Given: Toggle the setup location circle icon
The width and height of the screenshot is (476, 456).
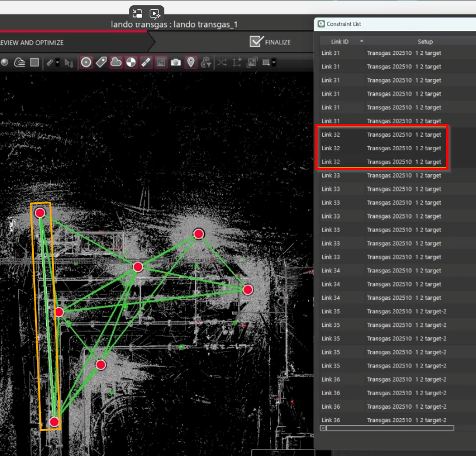Looking at the screenshot, I should pyautogui.click(x=86, y=63).
